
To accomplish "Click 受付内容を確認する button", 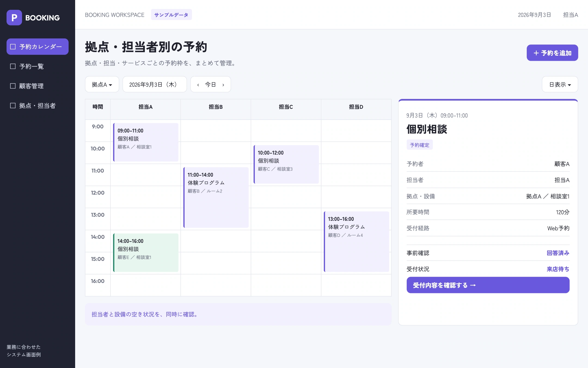I will pos(488,285).
